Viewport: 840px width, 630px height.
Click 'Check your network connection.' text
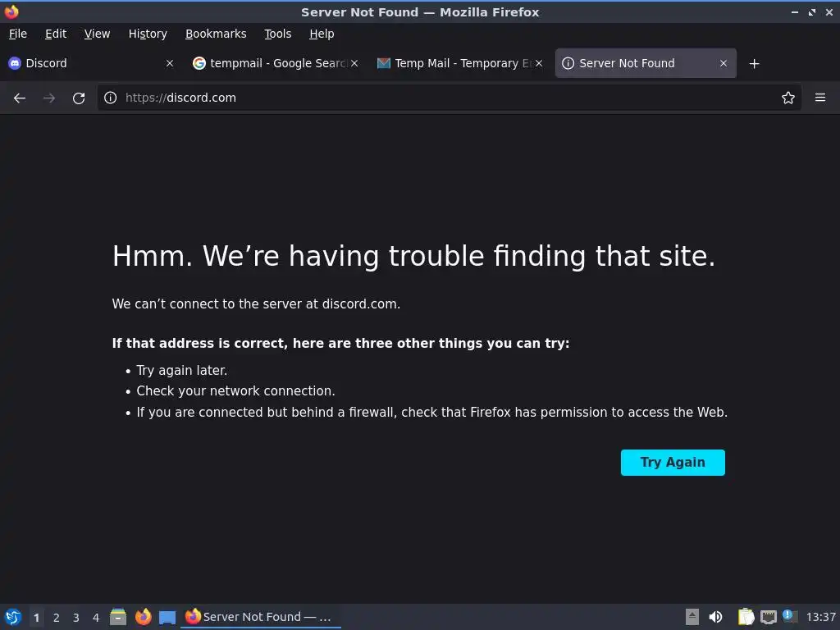tap(235, 391)
